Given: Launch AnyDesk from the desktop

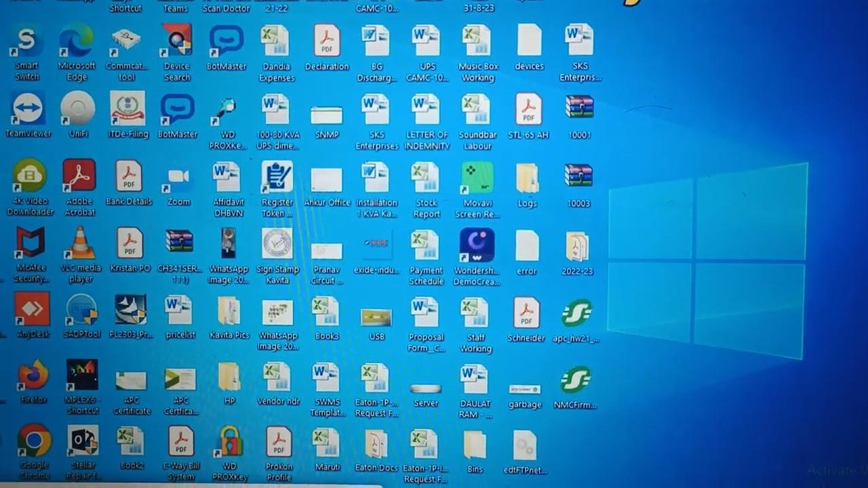Looking at the screenshot, I should coord(32,309).
